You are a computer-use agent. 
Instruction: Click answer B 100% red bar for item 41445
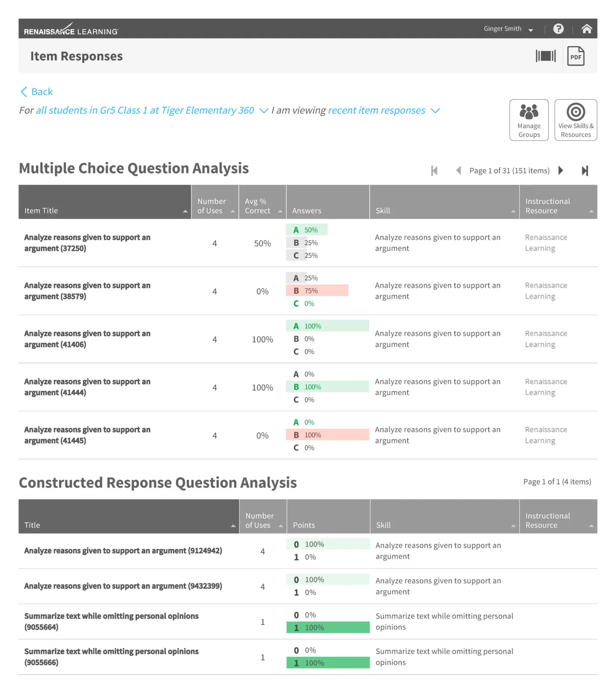pyautogui.click(x=327, y=435)
